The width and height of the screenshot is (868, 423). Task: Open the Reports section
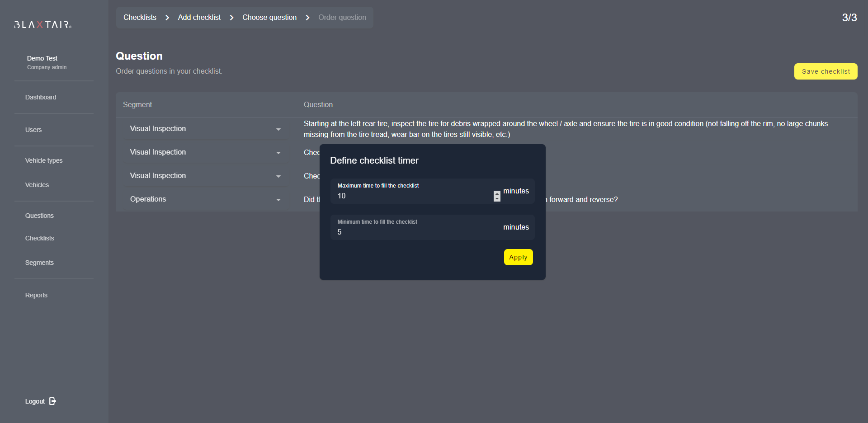(36, 295)
